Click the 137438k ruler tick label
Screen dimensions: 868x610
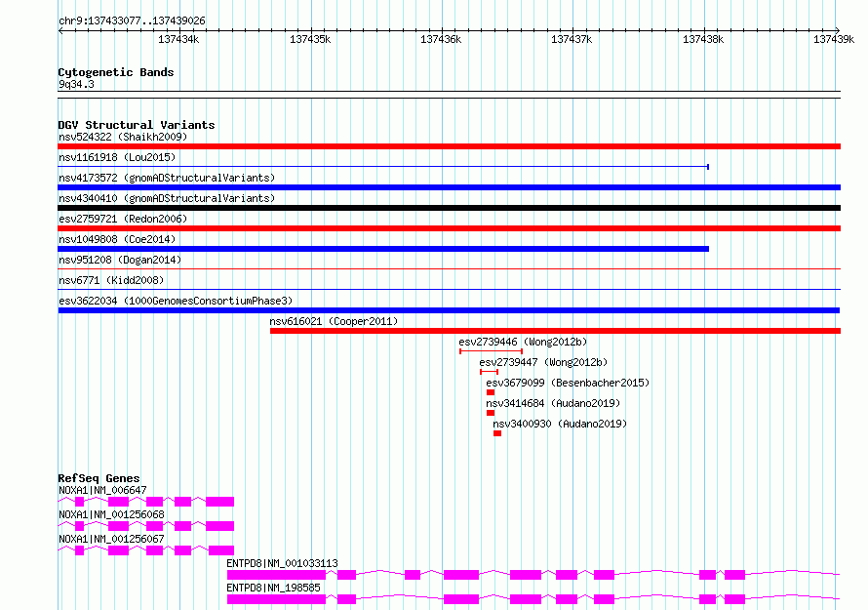tap(703, 39)
